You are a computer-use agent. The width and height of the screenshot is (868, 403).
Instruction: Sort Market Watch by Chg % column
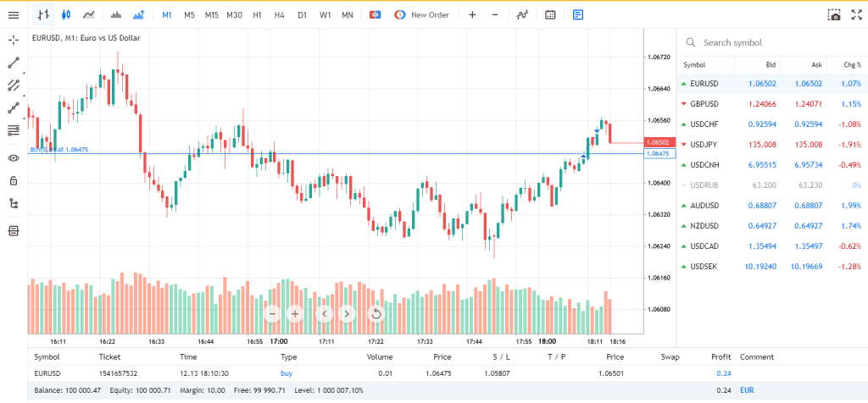click(x=853, y=64)
